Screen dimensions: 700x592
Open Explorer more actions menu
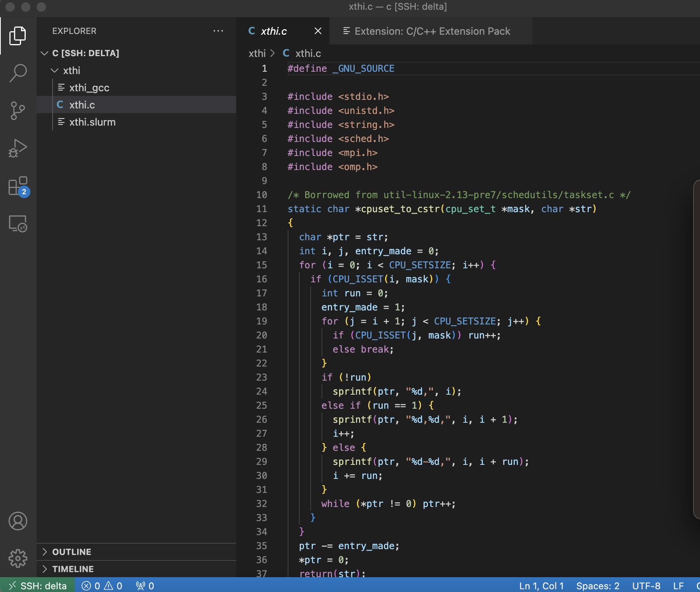tap(219, 31)
